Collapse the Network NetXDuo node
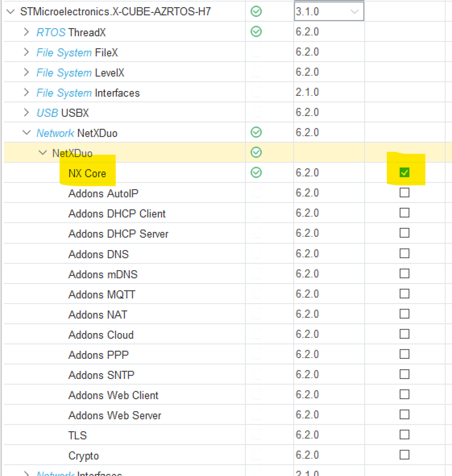The width and height of the screenshot is (452, 476). (26, 132)
